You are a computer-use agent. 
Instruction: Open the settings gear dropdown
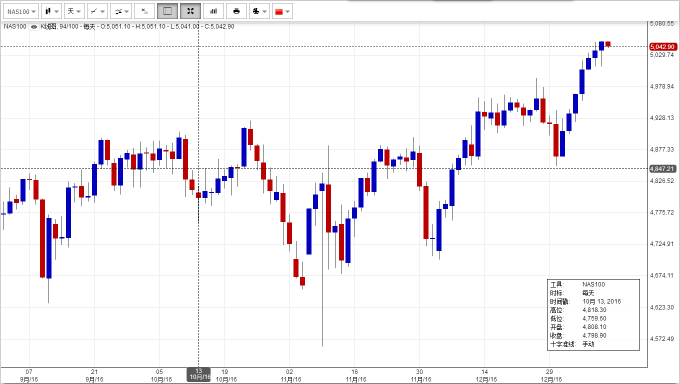(259, 11)
